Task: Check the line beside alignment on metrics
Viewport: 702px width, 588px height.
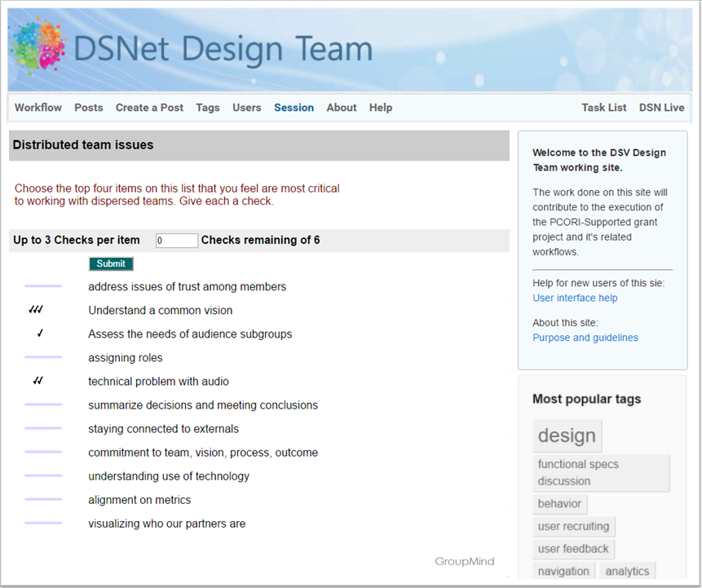Action: click(x=43, y=500)
